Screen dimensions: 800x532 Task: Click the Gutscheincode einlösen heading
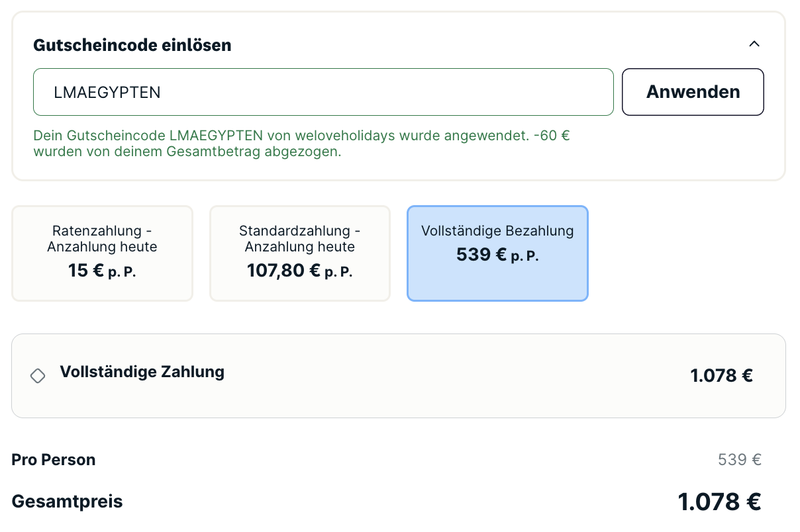pyautogui.click(x=132, y=45)
